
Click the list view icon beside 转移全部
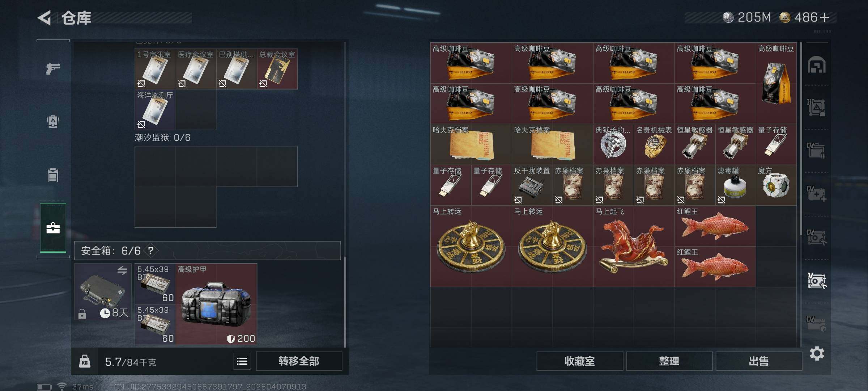[242, 361]
